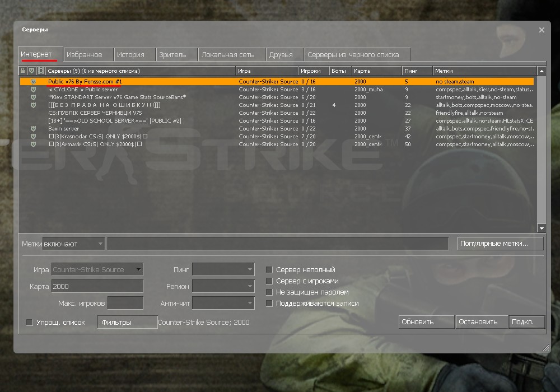Click filter summary Counter-Strike Source; 2000
This screenshot has width=560, height=392.
pyautogui.click(x=204, y=323)
